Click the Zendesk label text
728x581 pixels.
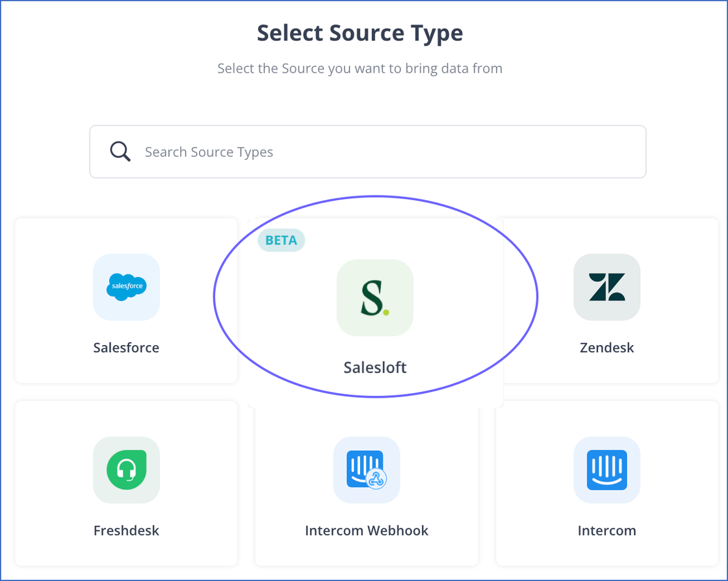pos(606,348)
